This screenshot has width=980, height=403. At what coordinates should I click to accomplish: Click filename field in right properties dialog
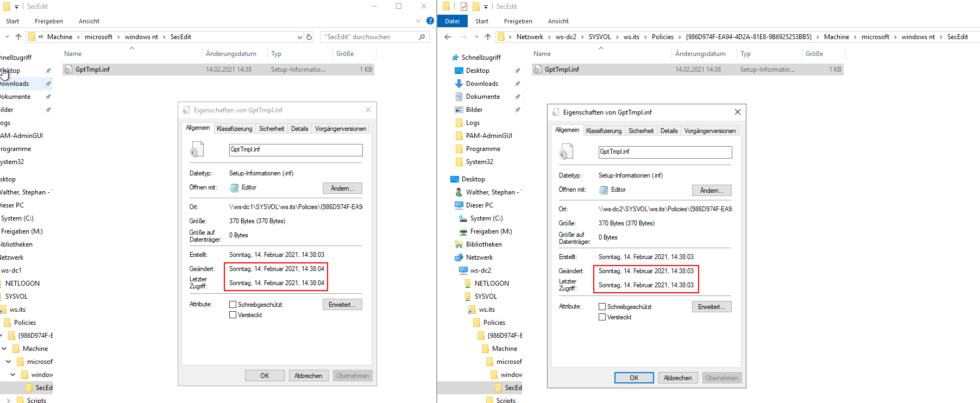pos(665,152)
